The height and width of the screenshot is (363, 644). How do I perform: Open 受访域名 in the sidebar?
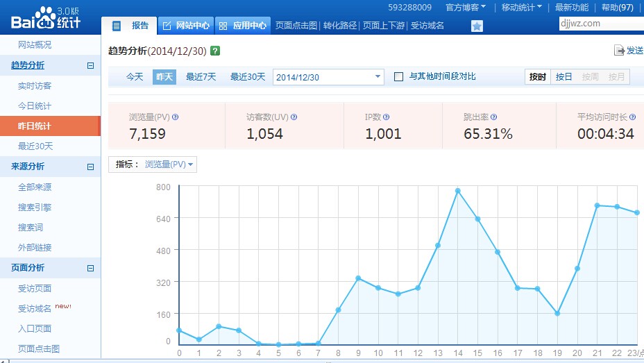35,309
